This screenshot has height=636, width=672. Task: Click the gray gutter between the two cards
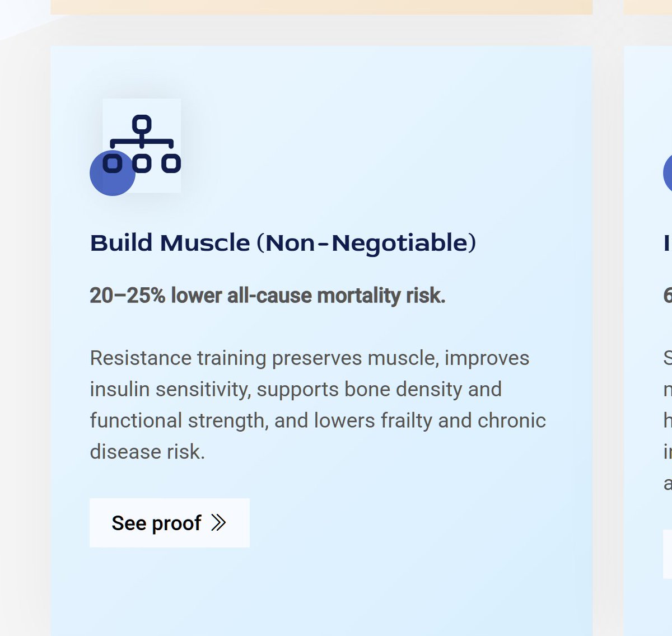click(608, 336)
